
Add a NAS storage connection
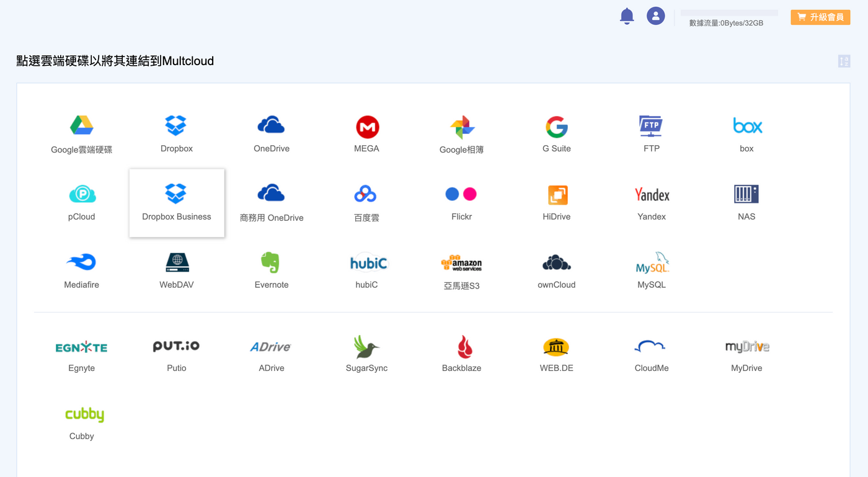(x=746, y=194)
